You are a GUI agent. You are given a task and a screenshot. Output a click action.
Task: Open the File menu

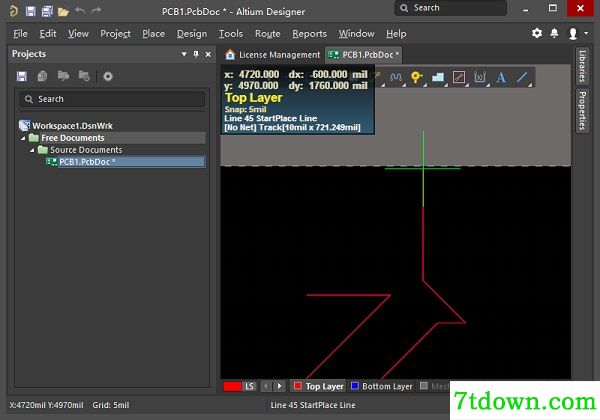[20, 34]
